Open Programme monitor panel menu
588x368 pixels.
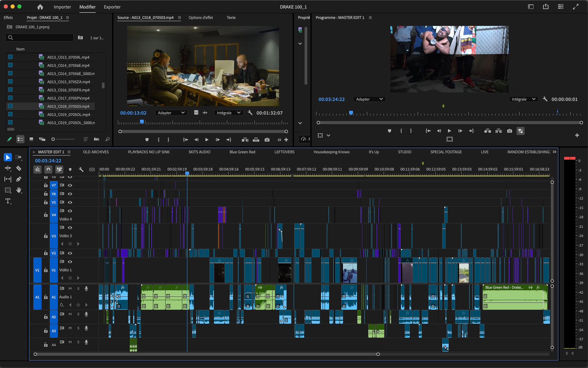tap(370, 18)
